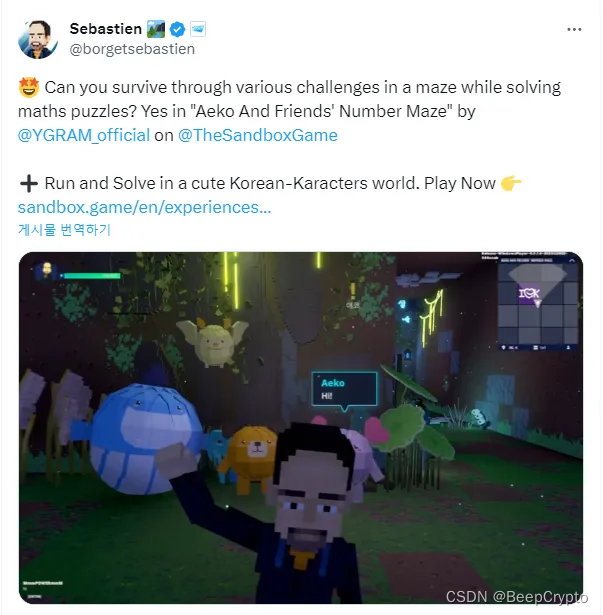
Task: Click the blue verified checkmark badge
Action: (177, 29)
